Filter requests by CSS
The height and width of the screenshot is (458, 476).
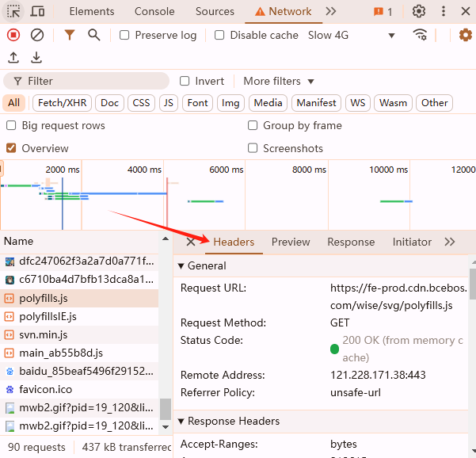(141, 103)
